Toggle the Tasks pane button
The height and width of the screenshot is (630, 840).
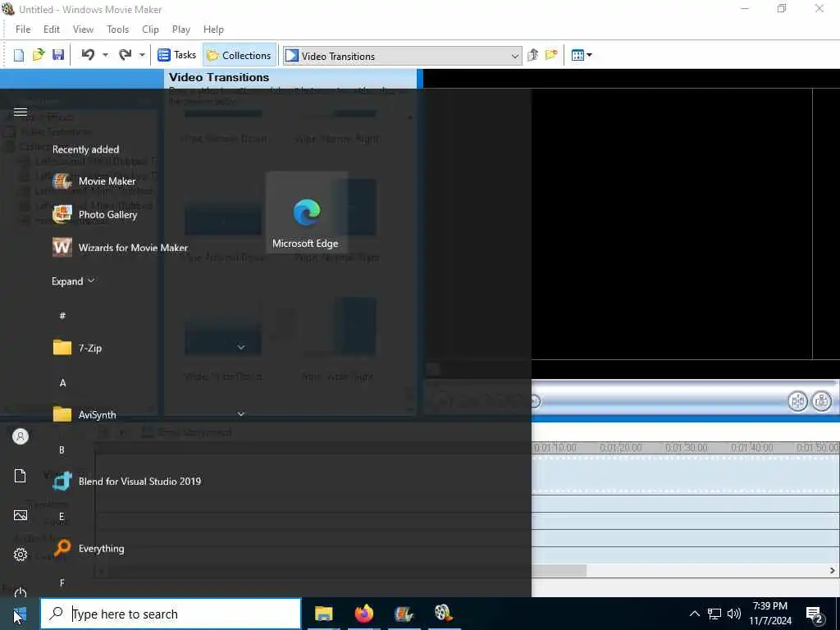177,55
